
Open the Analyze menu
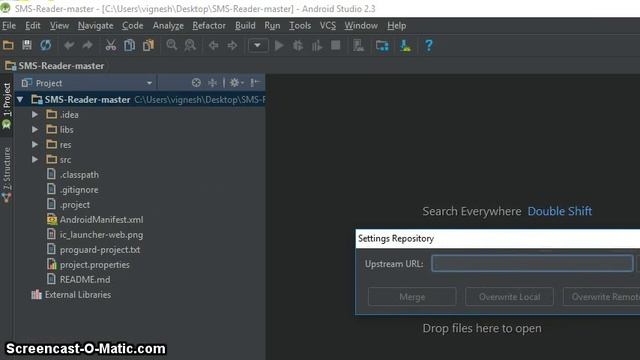tap(168, 26)
